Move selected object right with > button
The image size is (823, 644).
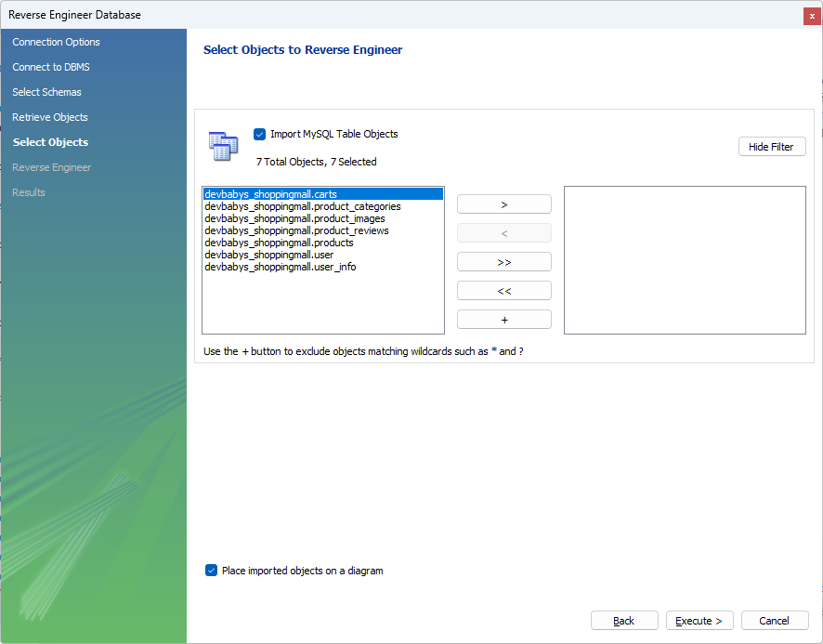503,204
